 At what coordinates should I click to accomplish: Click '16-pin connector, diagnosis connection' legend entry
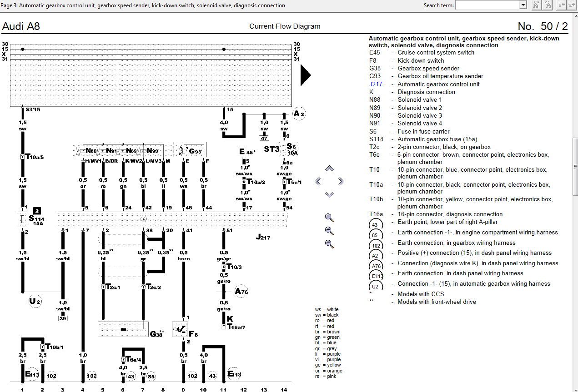pos(450,214)
